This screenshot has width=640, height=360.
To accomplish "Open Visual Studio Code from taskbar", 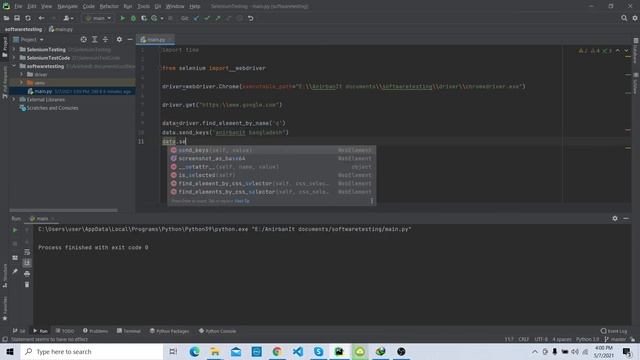I will [x=298, y=351].
